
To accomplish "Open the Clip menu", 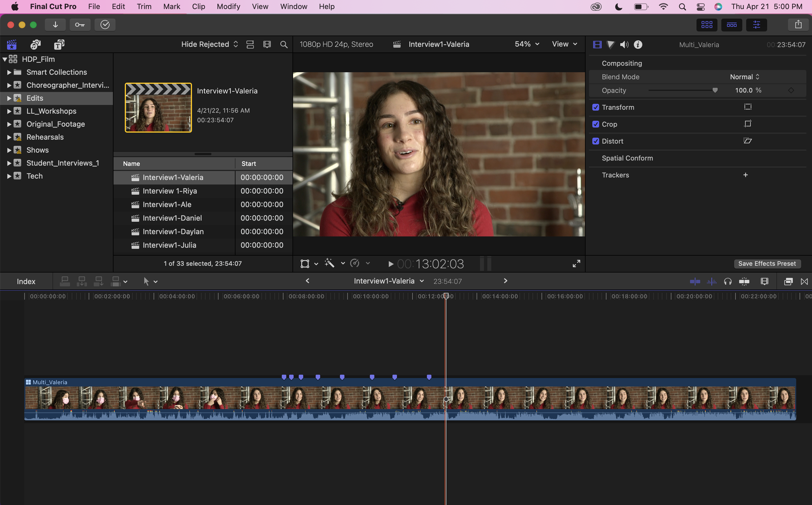I will point(198,7).
